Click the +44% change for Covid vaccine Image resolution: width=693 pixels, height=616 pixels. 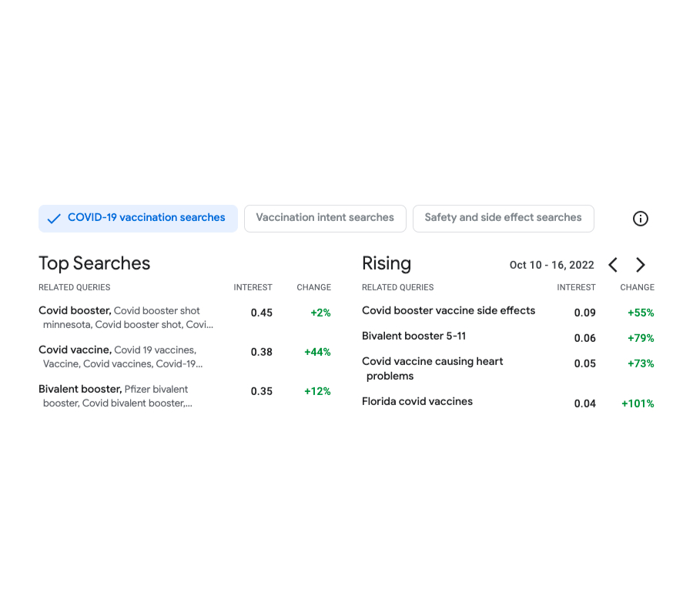(317, 353)
